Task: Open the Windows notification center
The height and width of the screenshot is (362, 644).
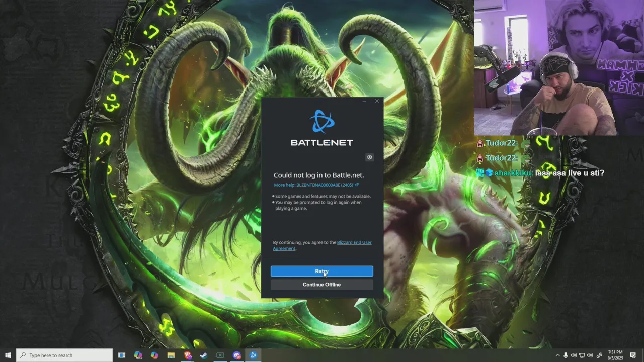Action: (x=633, y=355)
